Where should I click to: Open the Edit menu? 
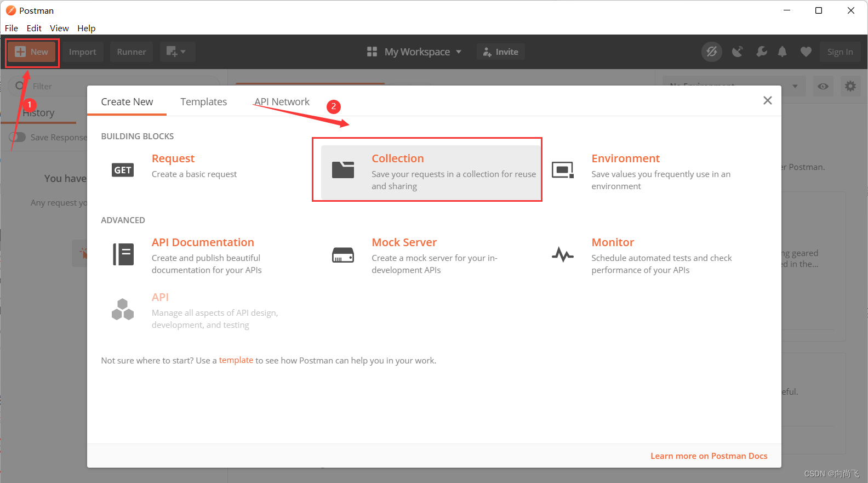click(x=34, y=28)
